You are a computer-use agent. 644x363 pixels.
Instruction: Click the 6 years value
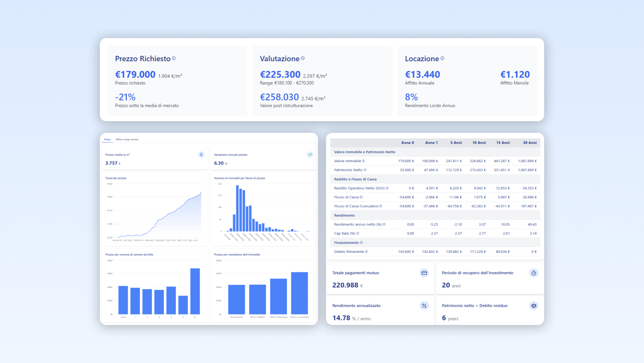[450, 318]
